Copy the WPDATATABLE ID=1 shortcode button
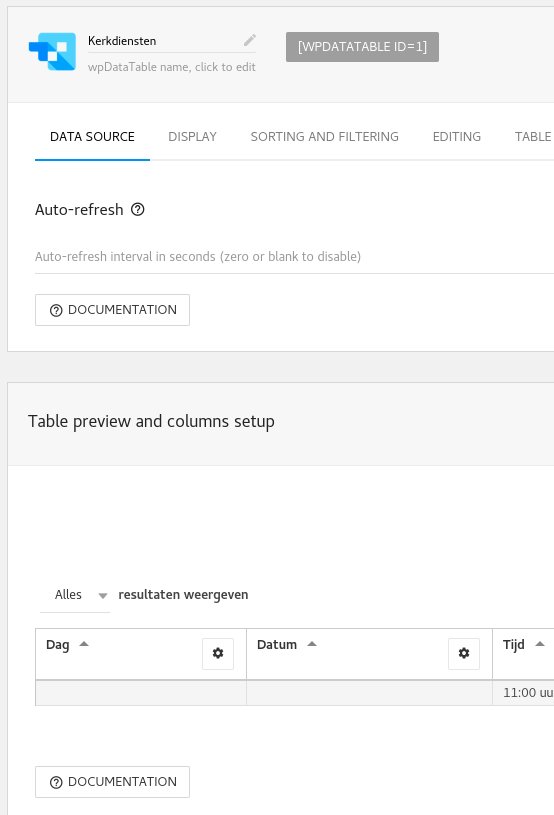 pos(362,47)
